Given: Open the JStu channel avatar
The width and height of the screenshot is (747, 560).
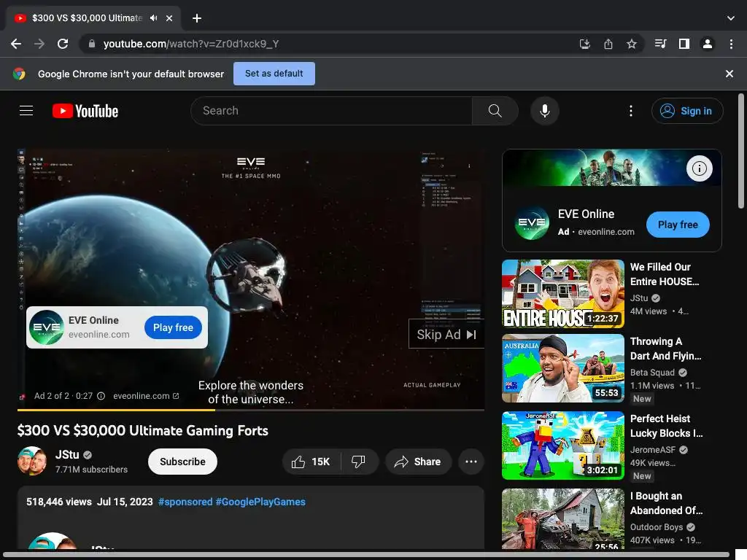Looking at the screenshot, I should [x=32, y=462].
